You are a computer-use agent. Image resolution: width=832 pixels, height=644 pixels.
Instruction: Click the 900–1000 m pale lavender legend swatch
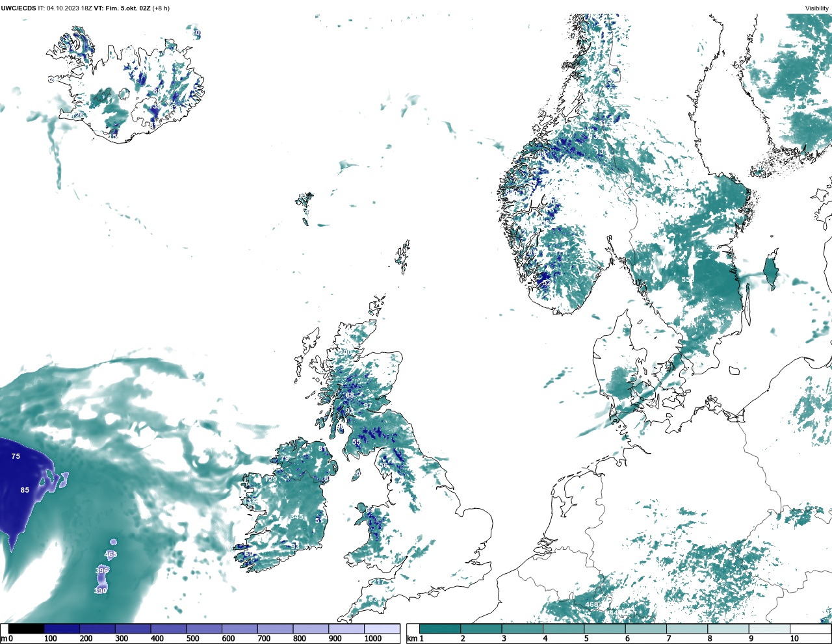pyautogui.click(x=346, y=628)
